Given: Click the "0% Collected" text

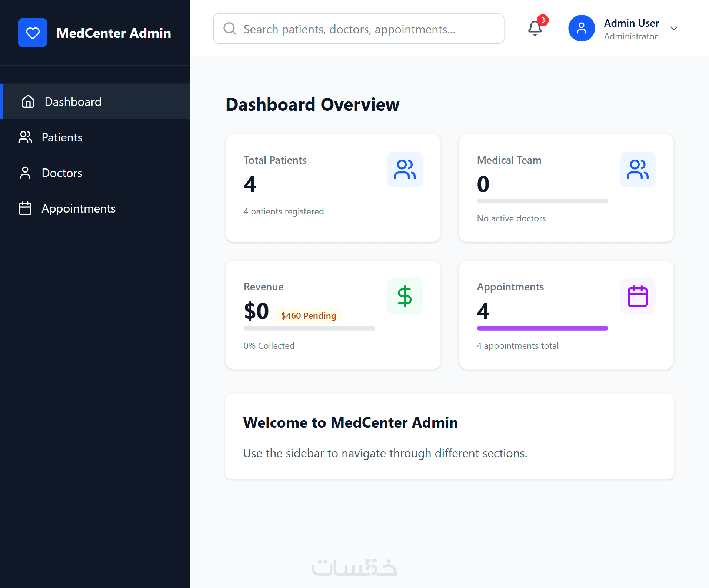Looking at the screenshot, I should (269, 345).
